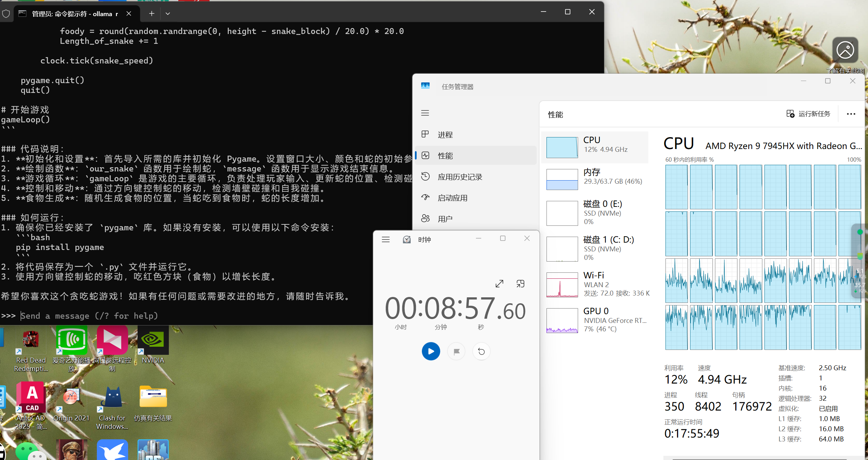Open the Clock app hamburger menu
The image size is (868, 460).
(385, 239)
